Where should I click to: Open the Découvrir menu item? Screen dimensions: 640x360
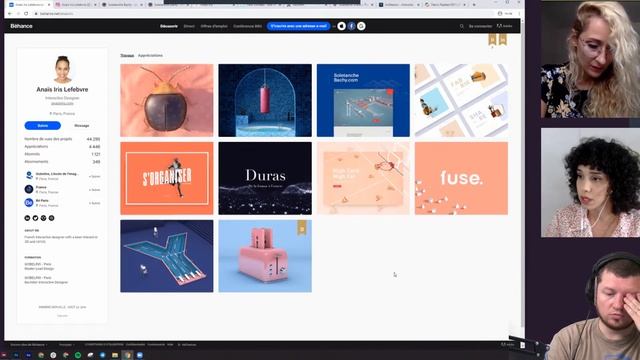pos(169,26)
